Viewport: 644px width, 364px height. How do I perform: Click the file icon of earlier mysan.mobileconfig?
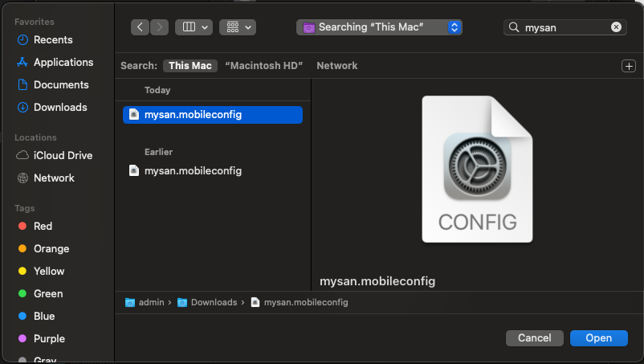pyautogui.click(x=134, y=170)
